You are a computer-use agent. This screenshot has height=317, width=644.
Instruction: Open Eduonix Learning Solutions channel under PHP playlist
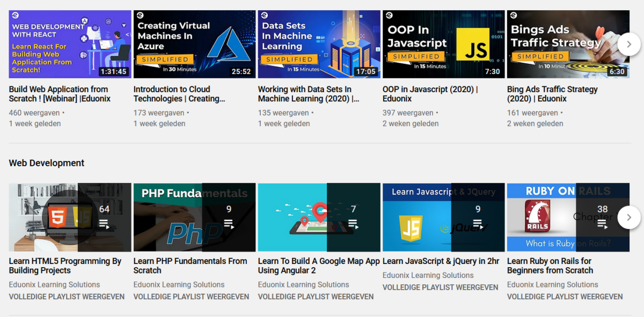179,285
